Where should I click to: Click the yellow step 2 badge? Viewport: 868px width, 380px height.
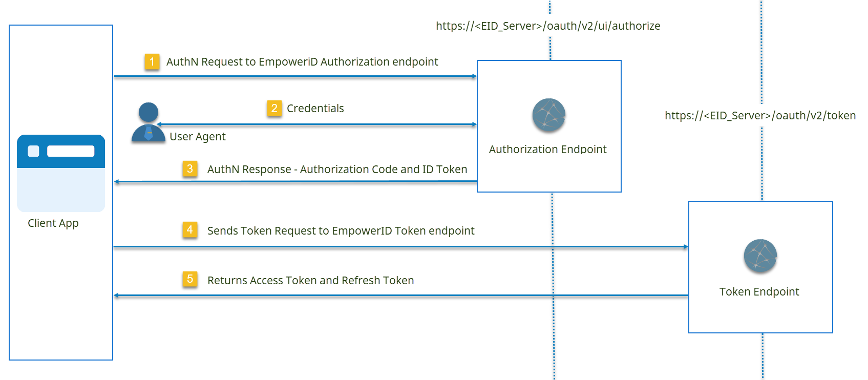[274, 108]
